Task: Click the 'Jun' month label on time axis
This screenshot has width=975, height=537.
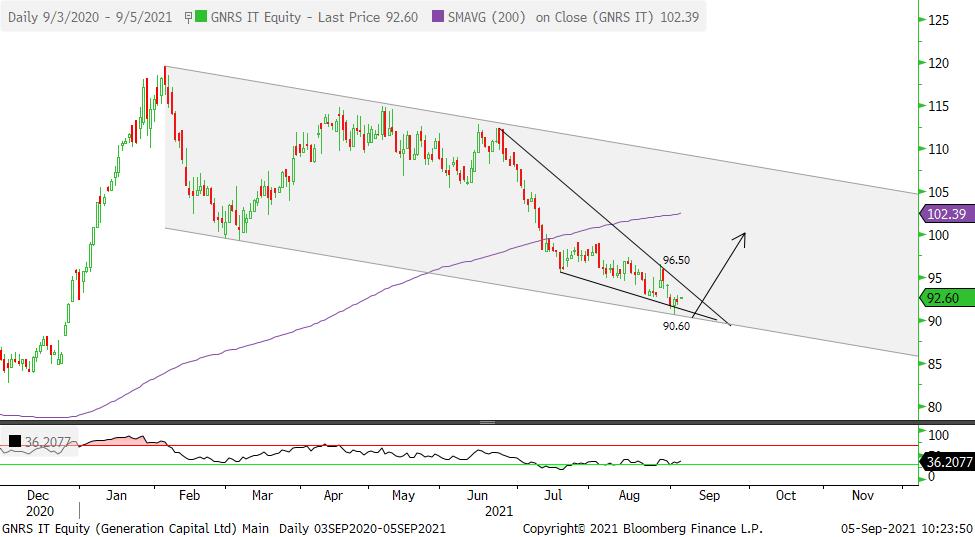Action: [478, 496]
